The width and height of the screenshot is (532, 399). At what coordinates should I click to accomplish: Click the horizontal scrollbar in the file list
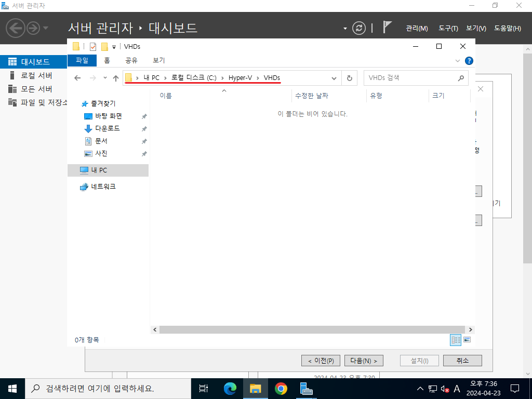pyautogui.click(x=312, y=329)
